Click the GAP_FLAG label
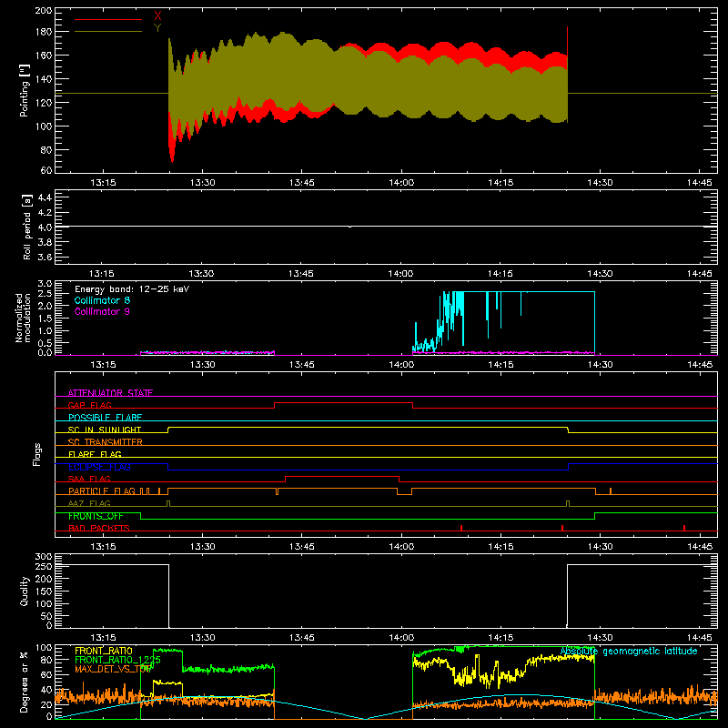Screen dimensions: 728x728 pos(89,405)
